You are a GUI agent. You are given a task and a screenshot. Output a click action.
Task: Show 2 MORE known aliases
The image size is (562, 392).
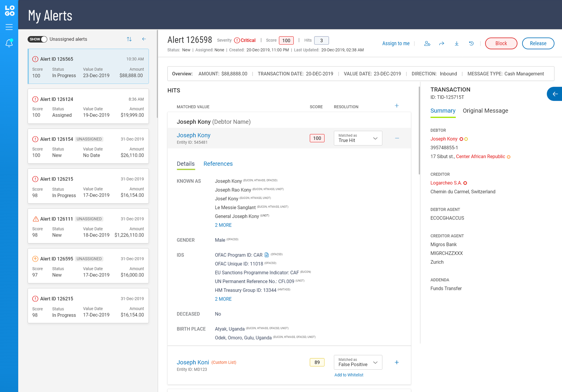coord(223,225)
